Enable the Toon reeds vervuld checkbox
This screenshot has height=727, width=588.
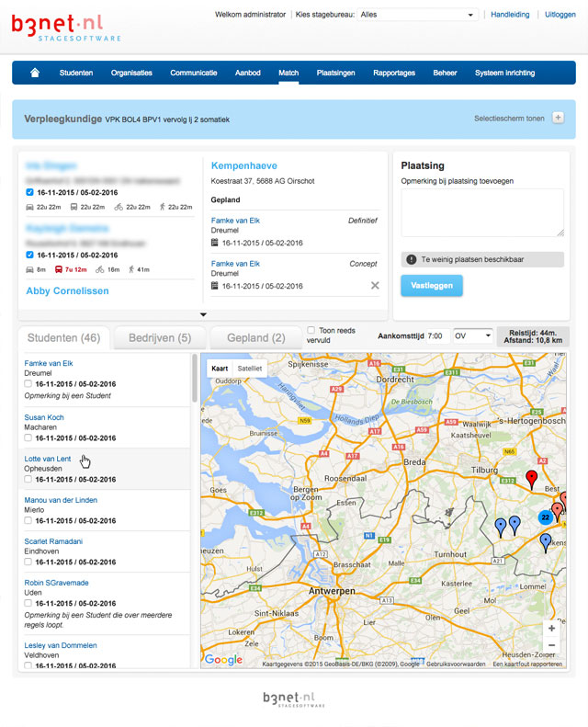(311, 330)
